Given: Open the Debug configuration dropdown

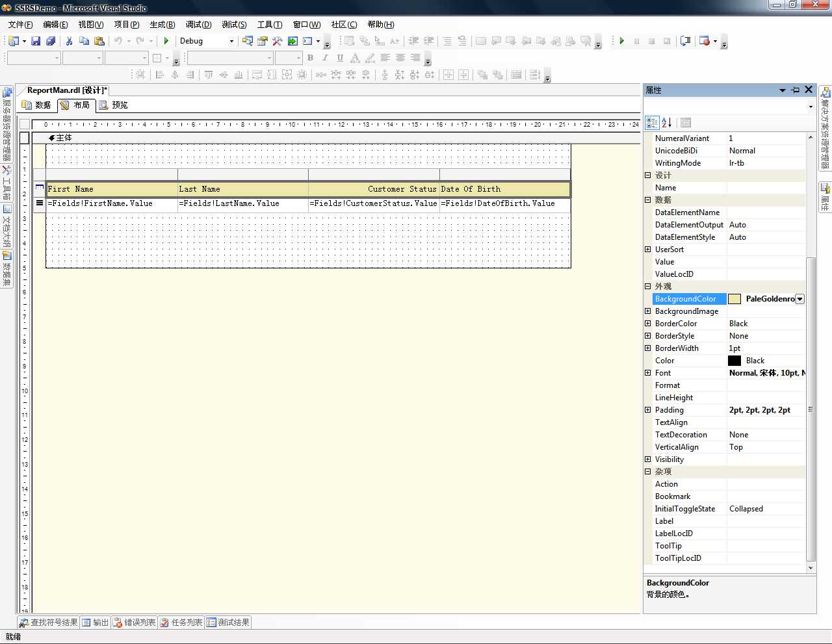Looking at the screenshot, I should pyautogui.click(x=231, y=41).
